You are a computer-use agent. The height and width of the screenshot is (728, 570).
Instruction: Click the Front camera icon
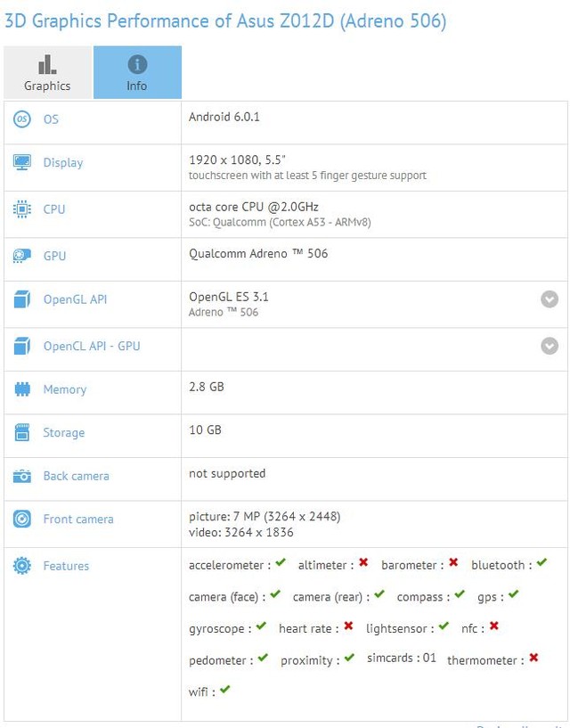pyautogui.click(x=22, y=519)
